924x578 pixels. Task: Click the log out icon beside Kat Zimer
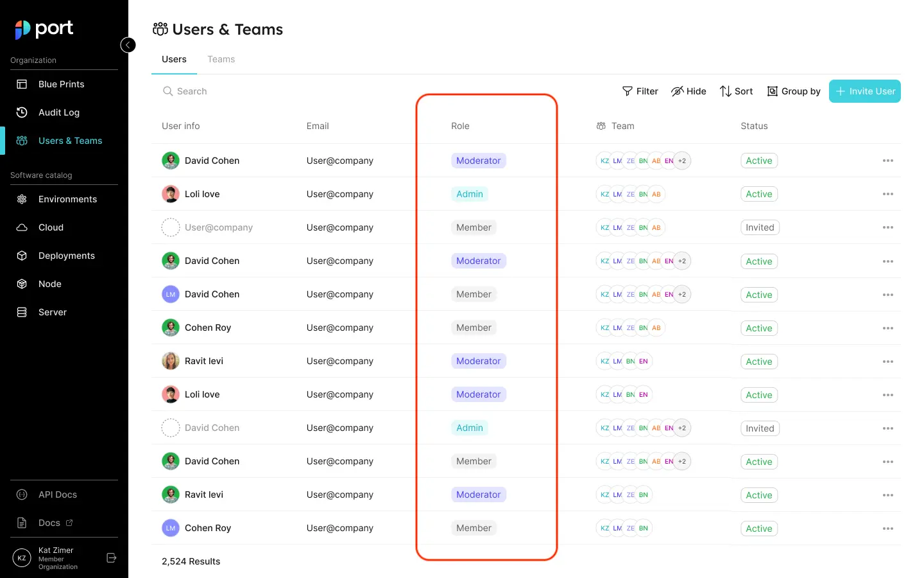tap(111, 558)
